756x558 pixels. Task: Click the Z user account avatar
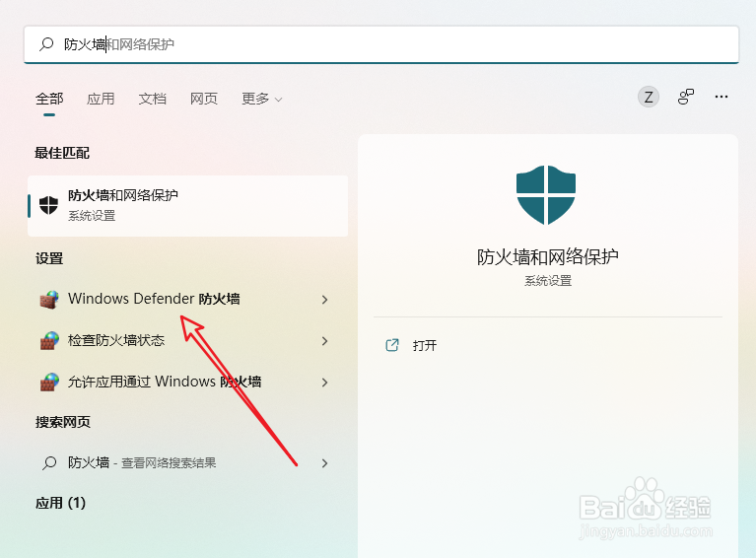tap(649, 97)
